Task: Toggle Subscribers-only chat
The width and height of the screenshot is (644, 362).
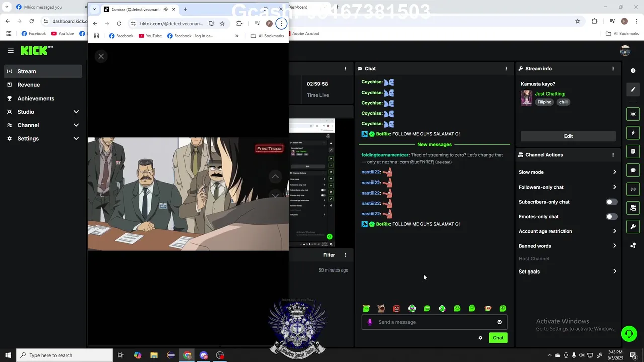Action: click(611, 202)
